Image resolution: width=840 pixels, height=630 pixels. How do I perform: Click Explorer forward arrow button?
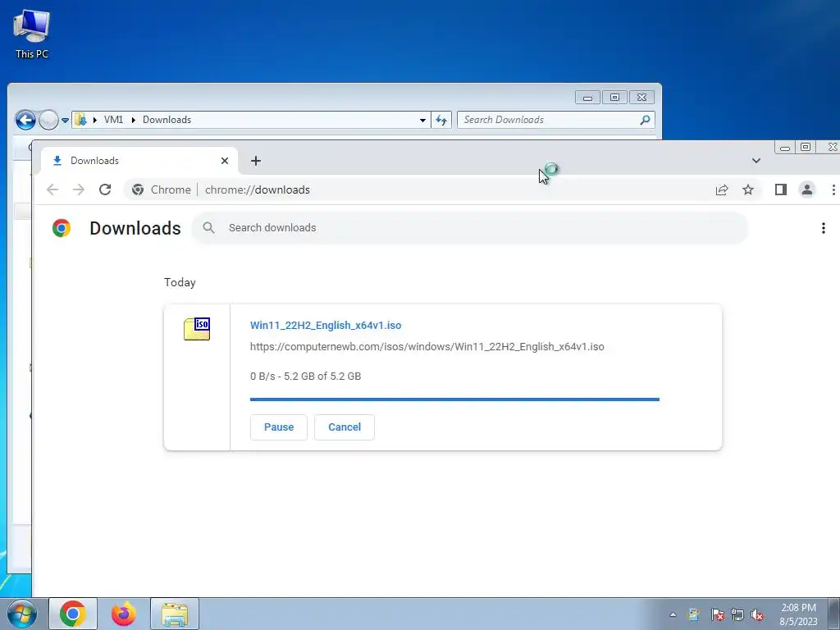[x=48, y=120]
